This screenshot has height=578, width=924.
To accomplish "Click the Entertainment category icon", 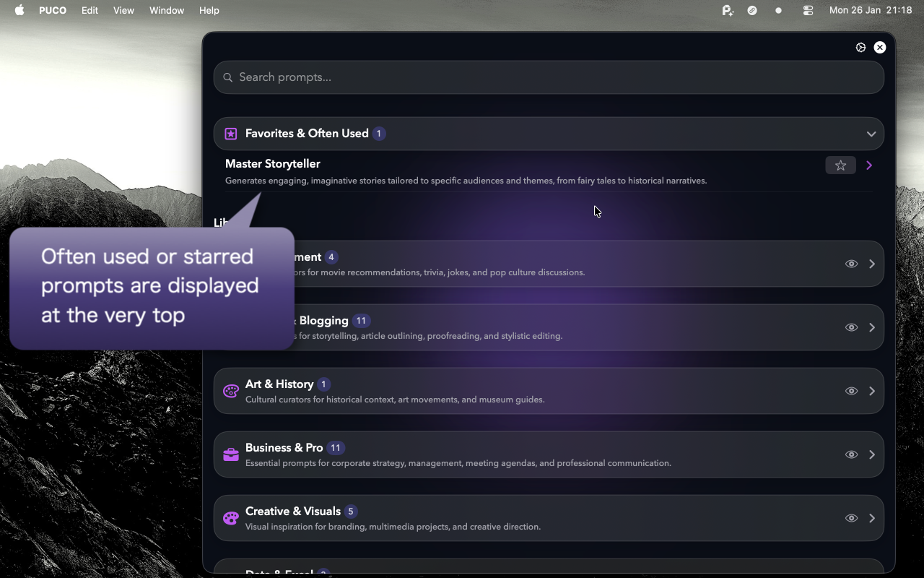I will click(231, 264).
